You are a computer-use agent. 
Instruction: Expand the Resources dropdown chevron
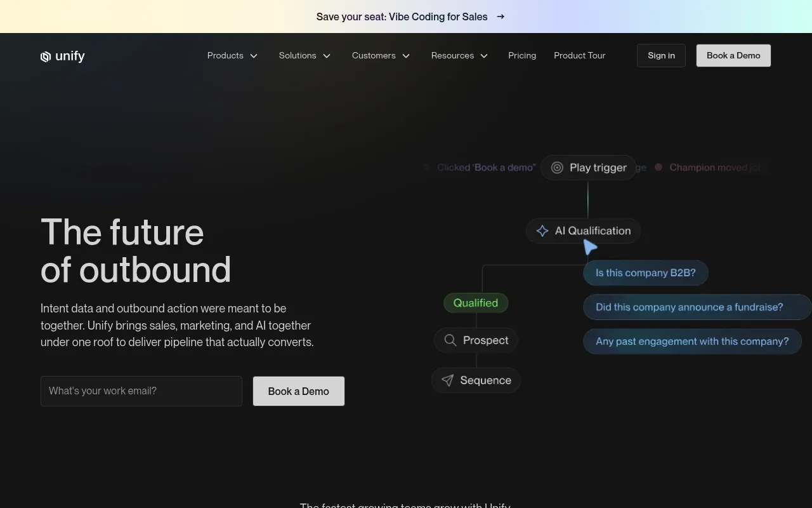coord(484,56)
